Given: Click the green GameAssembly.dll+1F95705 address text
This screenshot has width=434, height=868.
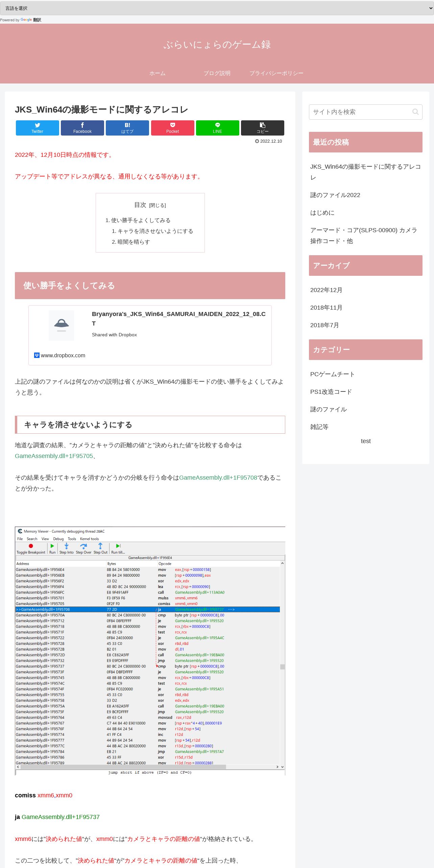Looking at the screenshot, I should (54, 456).
